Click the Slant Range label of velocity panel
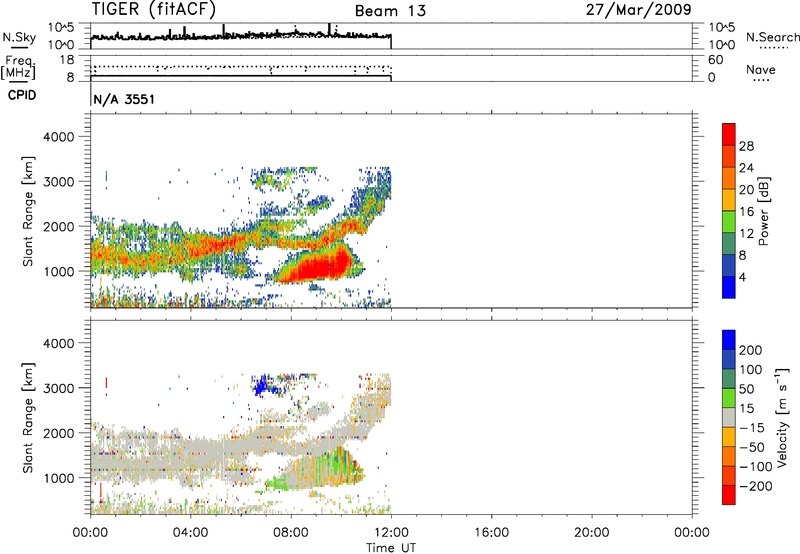800x554 pixels. coord(28,418)
